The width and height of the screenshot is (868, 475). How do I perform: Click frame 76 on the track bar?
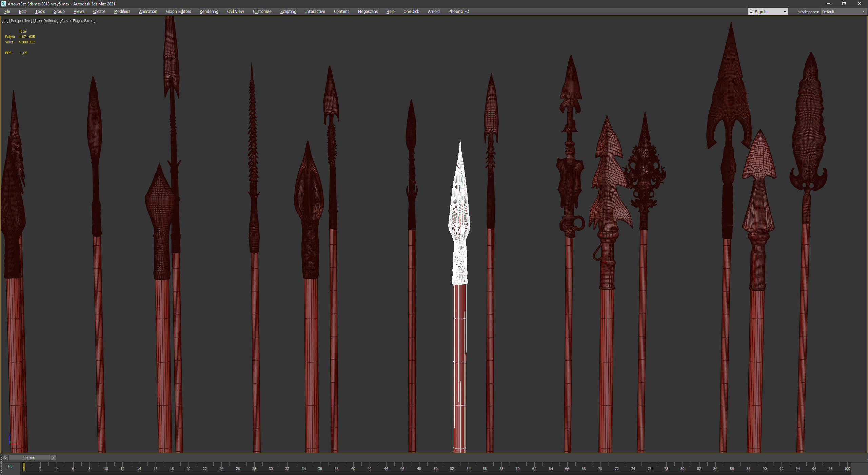click(649, 469)
